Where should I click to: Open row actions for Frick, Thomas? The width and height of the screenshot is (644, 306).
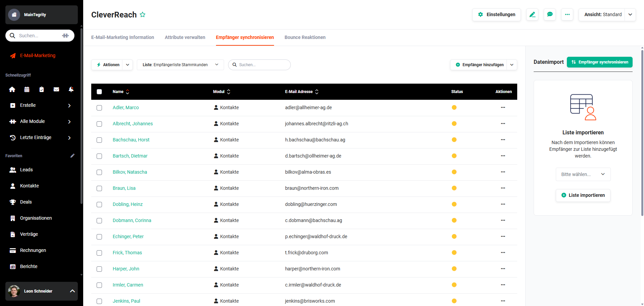(503, 253)
